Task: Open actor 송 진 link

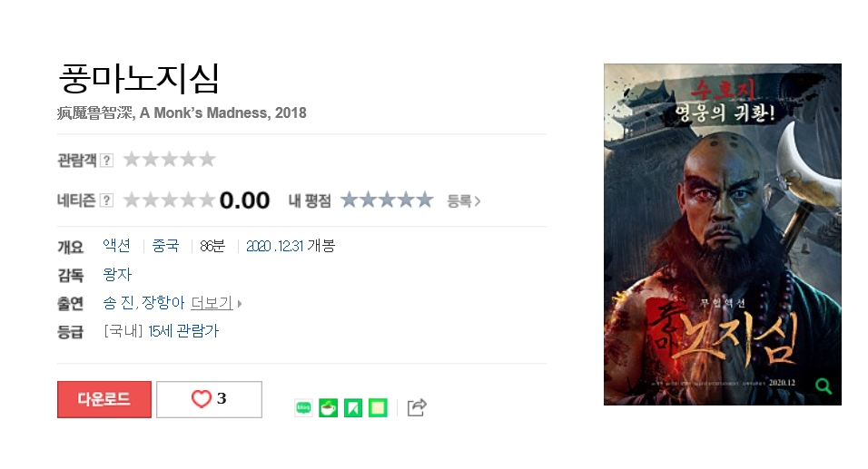Action: (118, 303)
